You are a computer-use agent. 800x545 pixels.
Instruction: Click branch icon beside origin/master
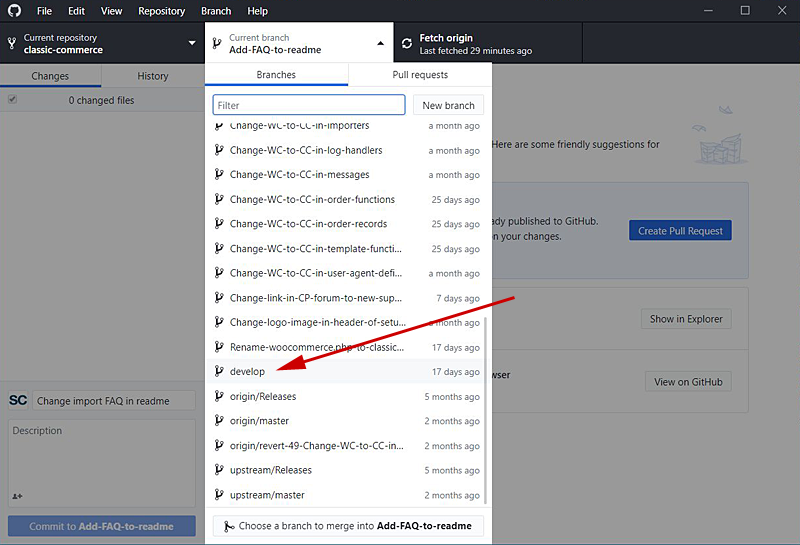click(219, 420)
